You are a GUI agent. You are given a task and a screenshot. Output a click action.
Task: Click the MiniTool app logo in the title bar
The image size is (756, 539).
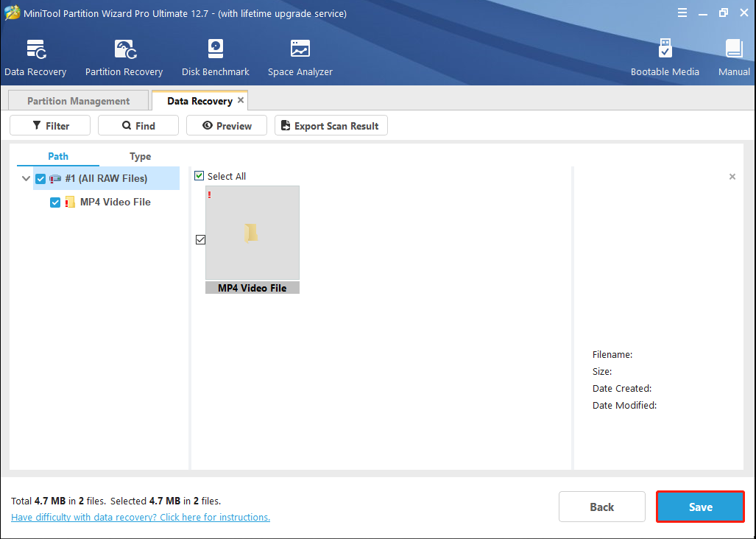[12, 13]
